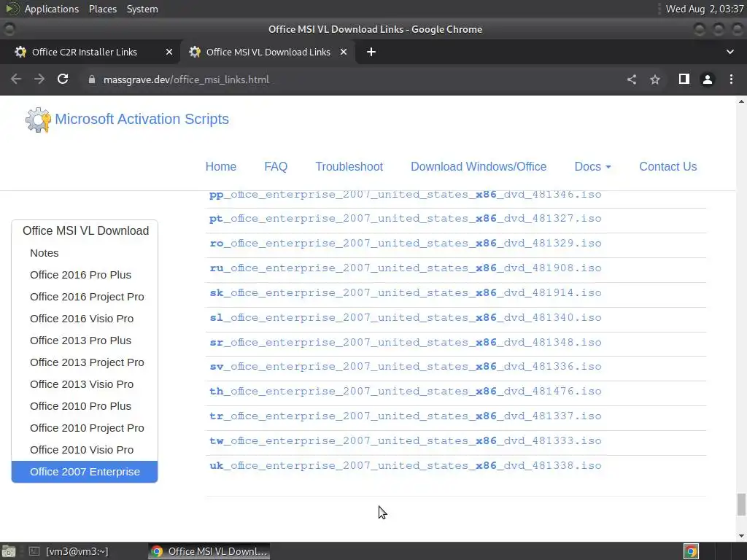Click the scrollbar up arrow

[741, 101]
